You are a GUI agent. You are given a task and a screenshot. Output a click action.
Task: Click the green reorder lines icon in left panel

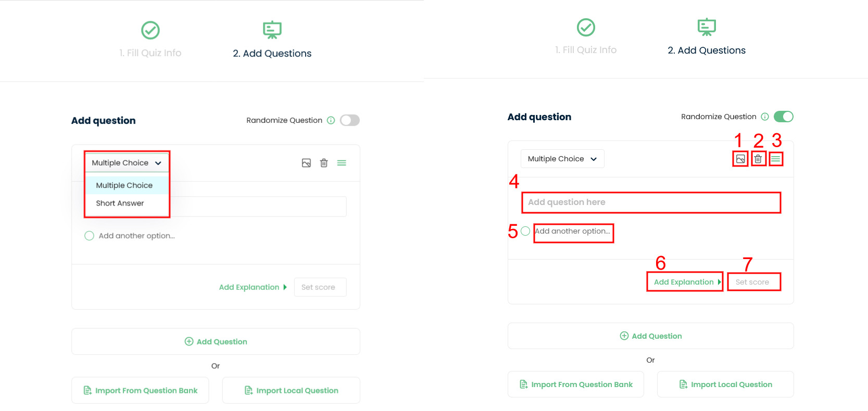pos(342,163)
